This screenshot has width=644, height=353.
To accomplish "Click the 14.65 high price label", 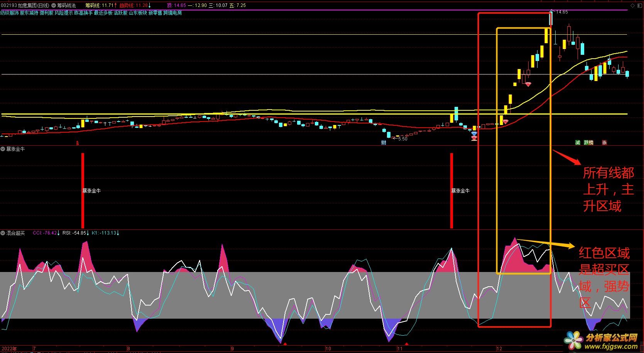I will (x=562, y=12).
